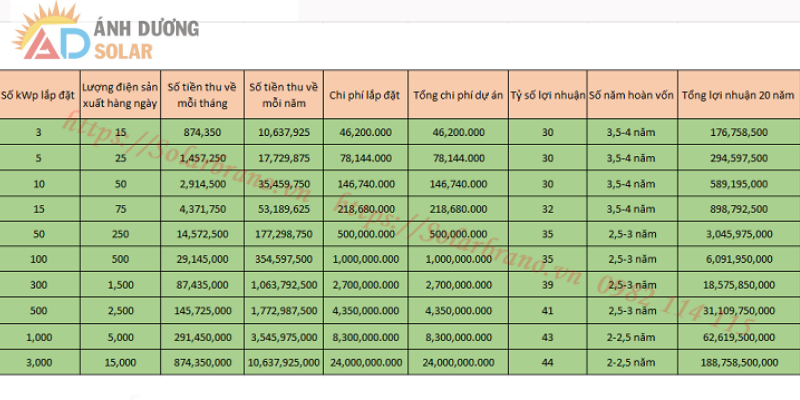Click '2-2,5 năm' in the 1,000 kWp row
Image resolution: width=800 pixels, height=400 pixels.
(632, 337)
